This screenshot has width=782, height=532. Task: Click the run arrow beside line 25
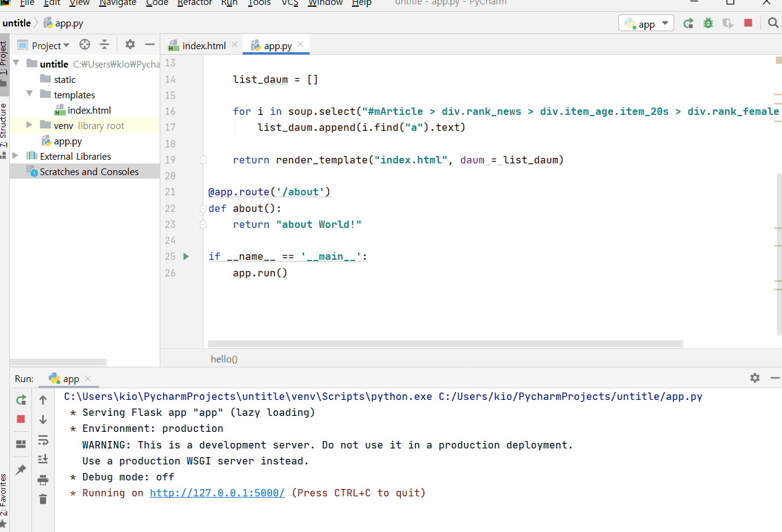pyautogui.click(x=187, y=256)
